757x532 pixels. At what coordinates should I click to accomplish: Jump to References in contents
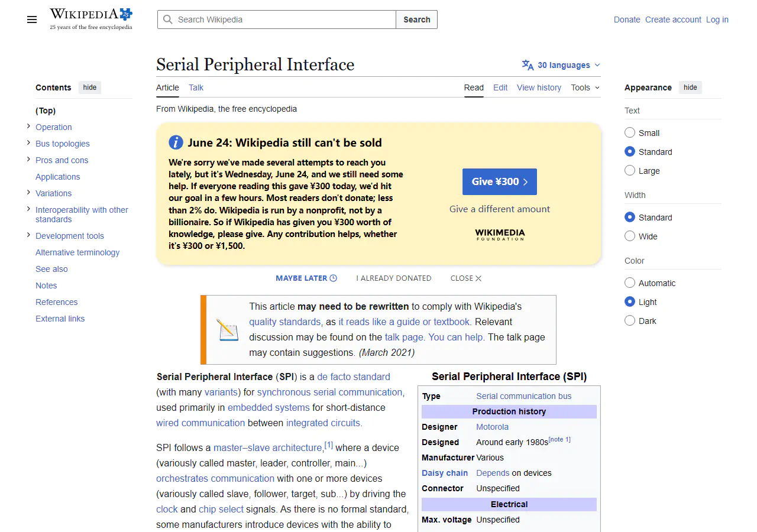click(57, 302)
